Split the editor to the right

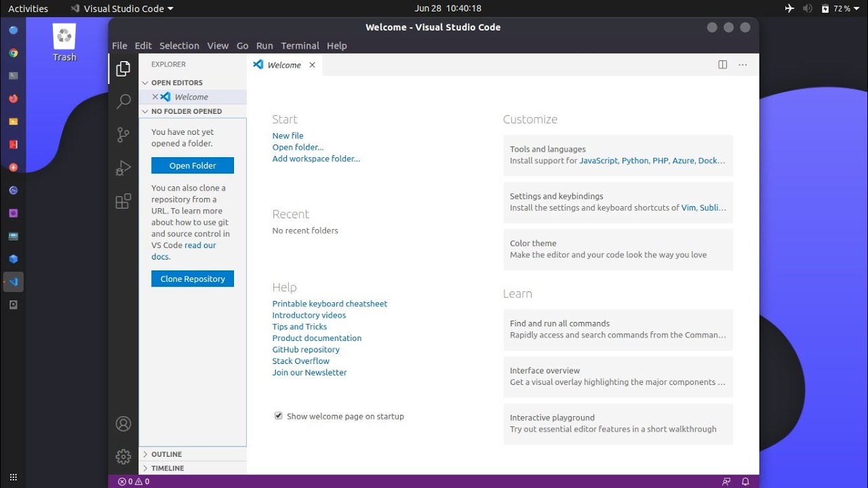click(723, 65)
